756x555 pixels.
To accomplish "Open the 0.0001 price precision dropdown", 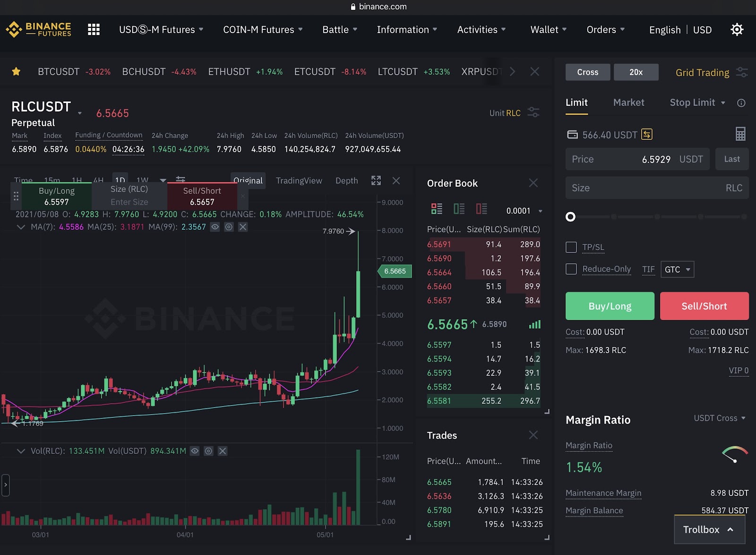I will tap(524, 211).
